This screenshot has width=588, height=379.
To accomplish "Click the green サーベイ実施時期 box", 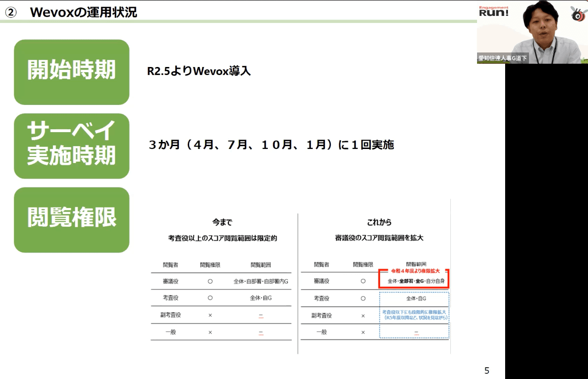I will (x=72, y=146).
